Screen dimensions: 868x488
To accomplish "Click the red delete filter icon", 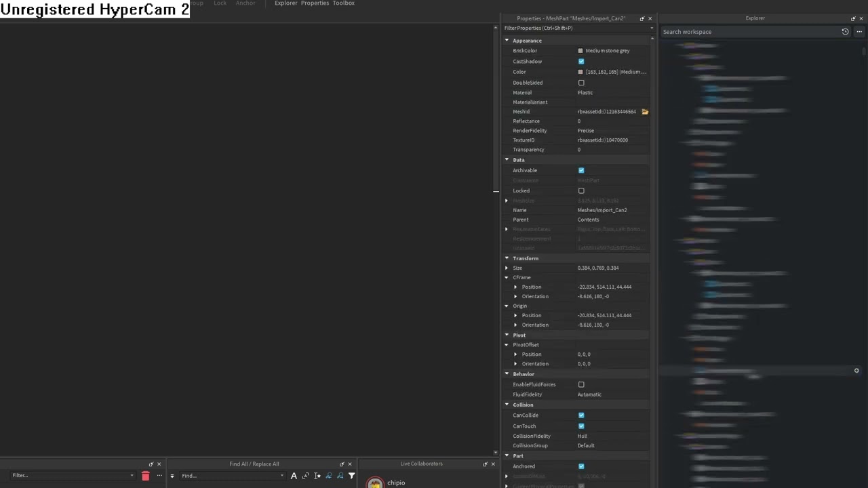I will tap(145, 475).
